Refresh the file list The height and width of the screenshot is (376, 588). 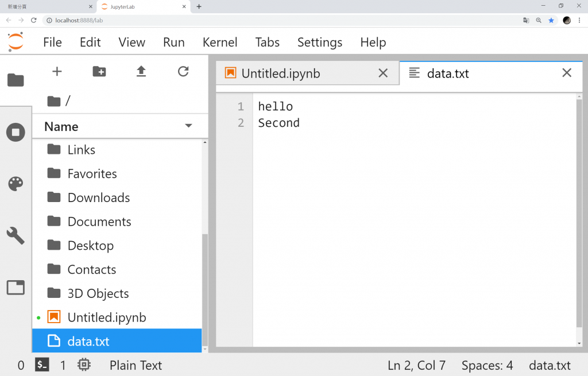(183, 71)
